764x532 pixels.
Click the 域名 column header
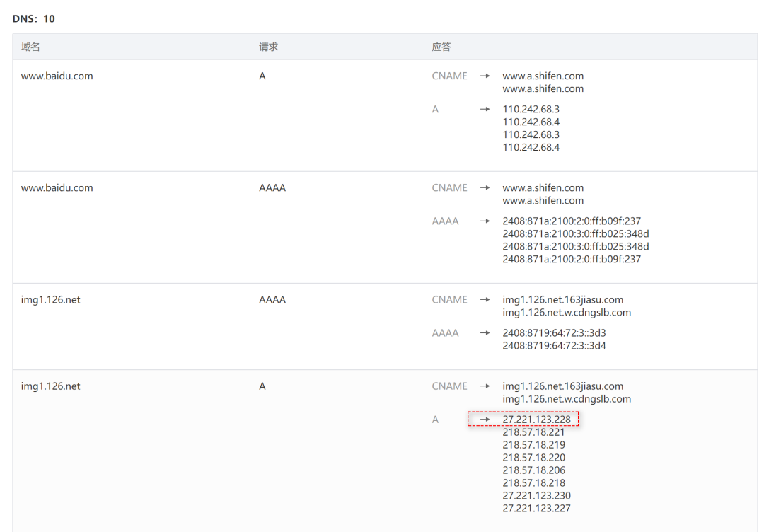[30, 47]
